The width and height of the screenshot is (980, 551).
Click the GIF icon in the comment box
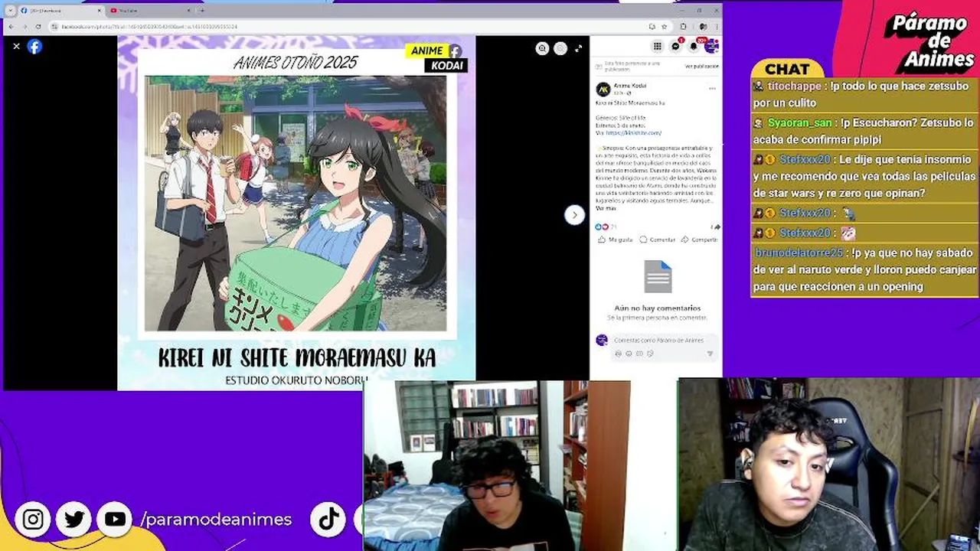point(639,354)
